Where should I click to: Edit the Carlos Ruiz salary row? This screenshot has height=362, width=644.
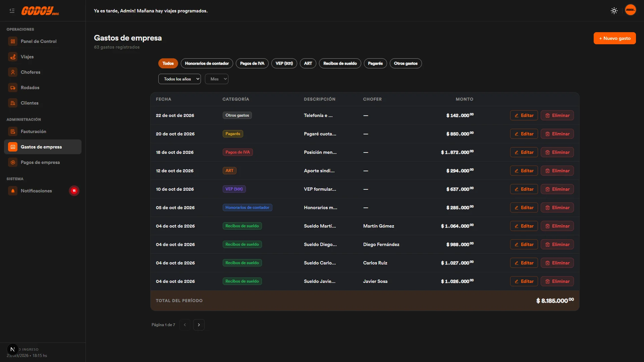[x=524, y=263]
